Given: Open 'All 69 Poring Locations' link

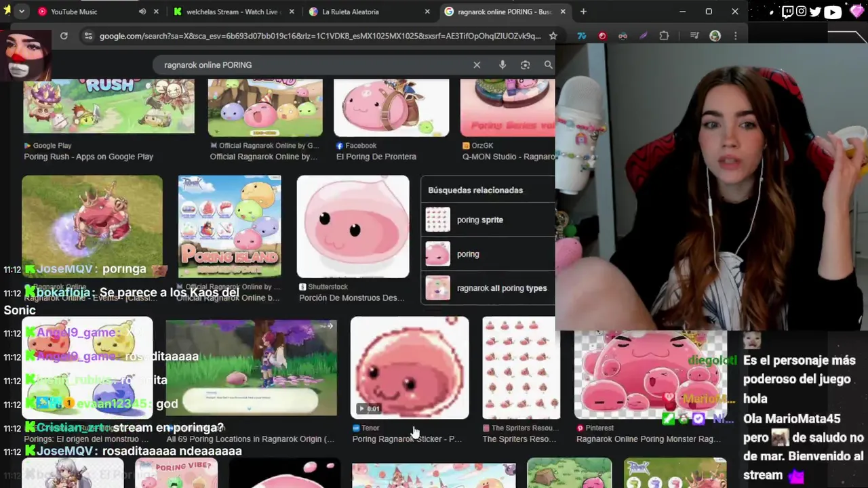Looking at the screenshot, I should point(250,439).
